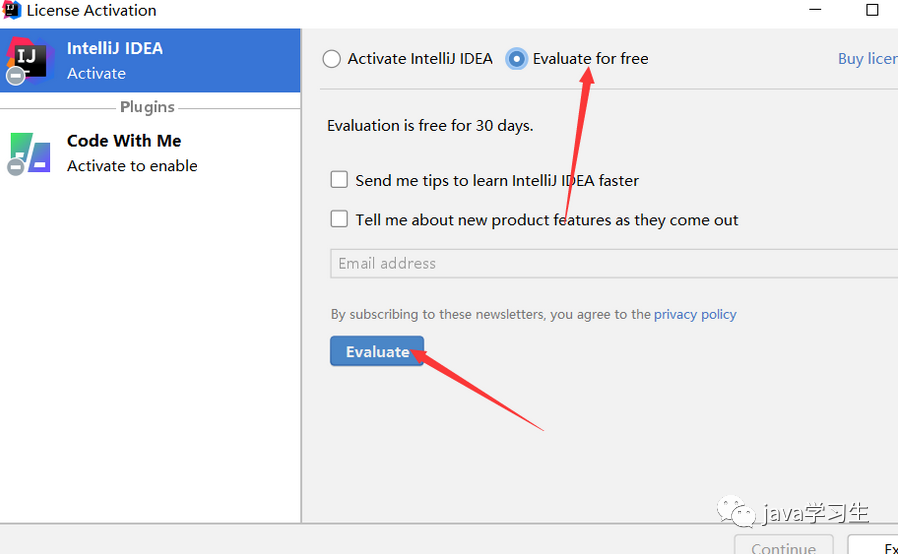Click the WeChat watermark logo icon
This screenshot has width=898, height=554.
click(x=743, y=514)
